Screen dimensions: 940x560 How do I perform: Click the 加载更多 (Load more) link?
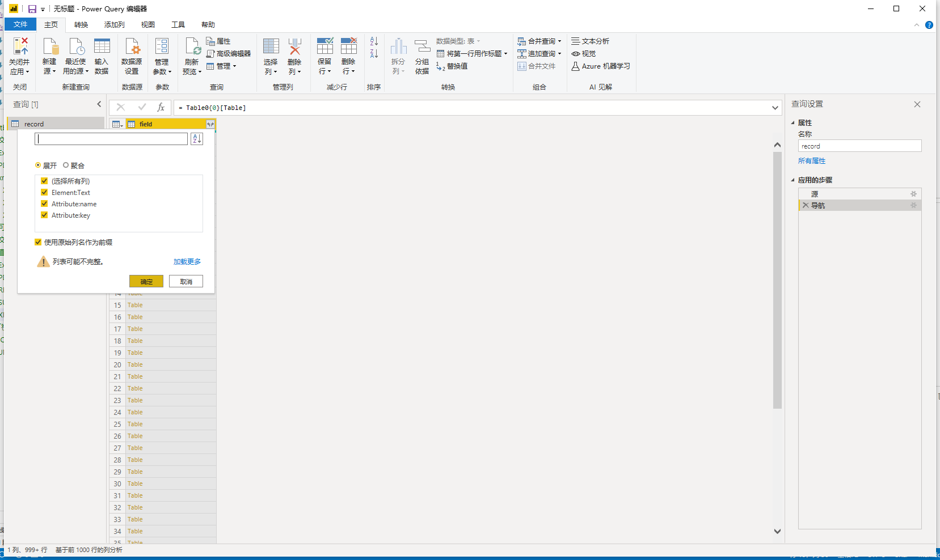(x=187, y=262)
